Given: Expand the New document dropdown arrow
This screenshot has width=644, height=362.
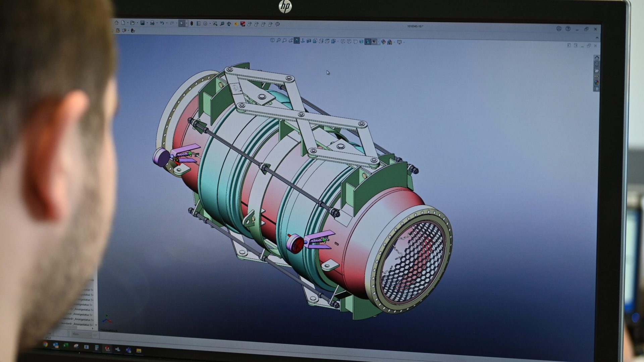Looking at the screenshot, I should coord(128,23).
